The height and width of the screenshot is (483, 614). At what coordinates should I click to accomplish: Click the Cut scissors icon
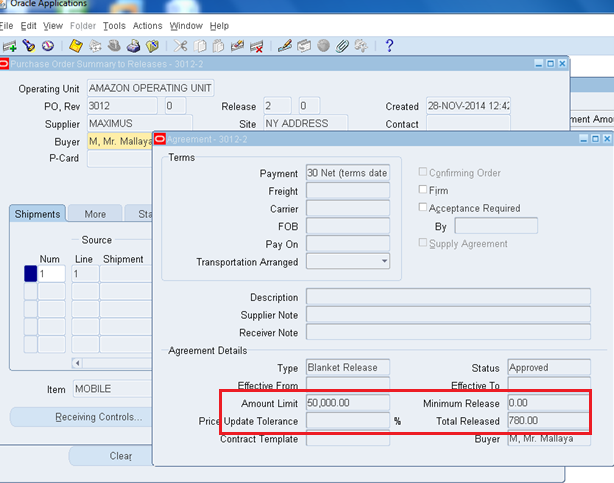click(181, 46)
